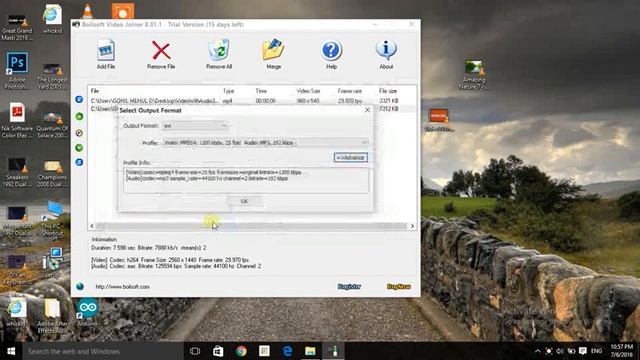Click the volume icon in system tray
The width and height of the screenshot is (640, 360).
pos(560,351)
